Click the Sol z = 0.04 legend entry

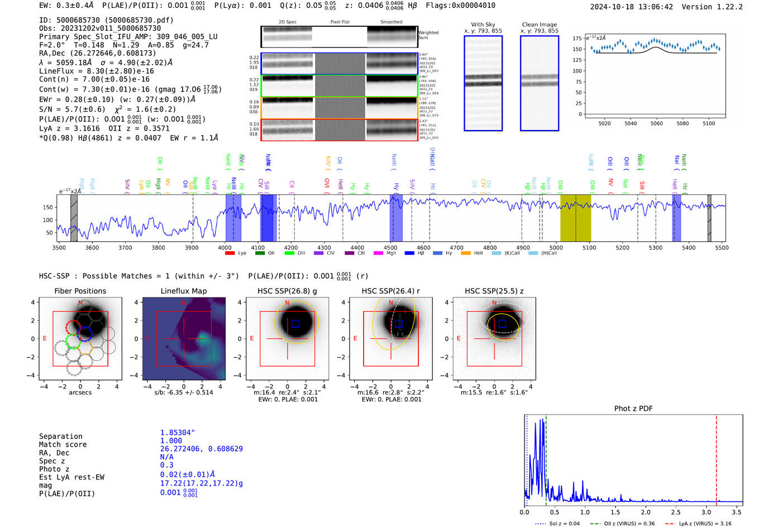click(x=557, y=524)
